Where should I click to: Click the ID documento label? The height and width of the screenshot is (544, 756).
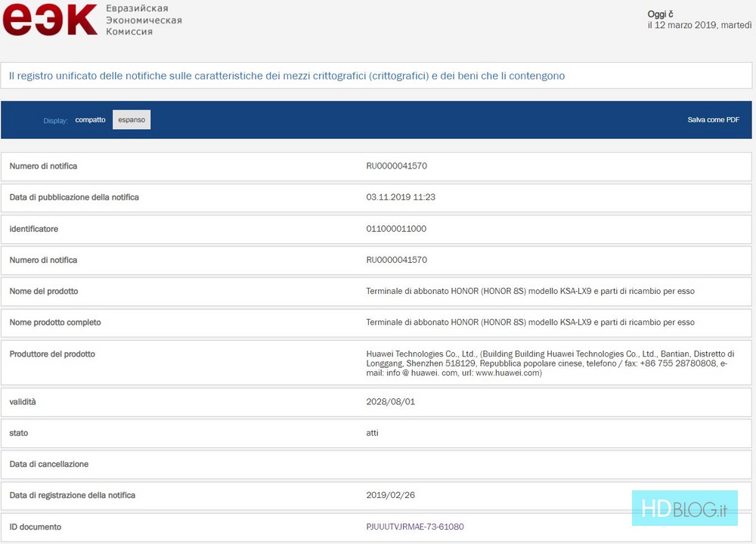click(x=36, y=527)
